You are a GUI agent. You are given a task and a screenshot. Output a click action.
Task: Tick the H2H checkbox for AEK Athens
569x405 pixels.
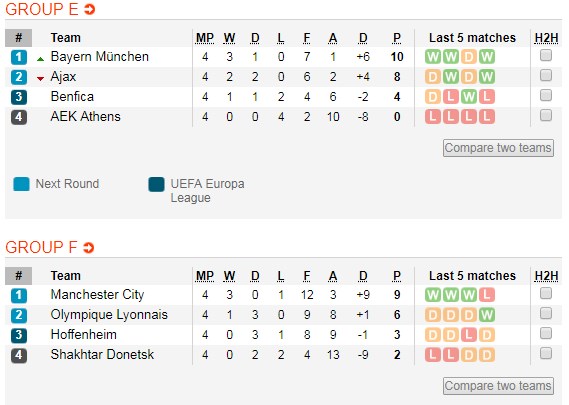[x=546, y=115]
